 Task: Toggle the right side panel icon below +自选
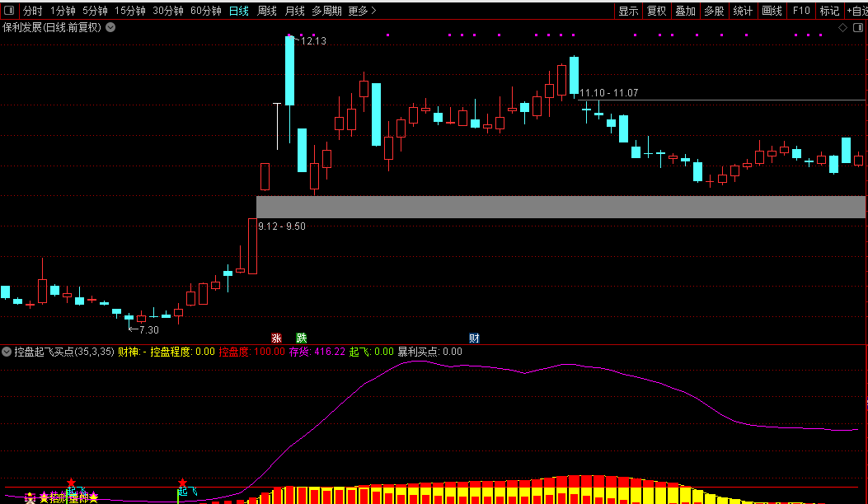coord(858,28)
